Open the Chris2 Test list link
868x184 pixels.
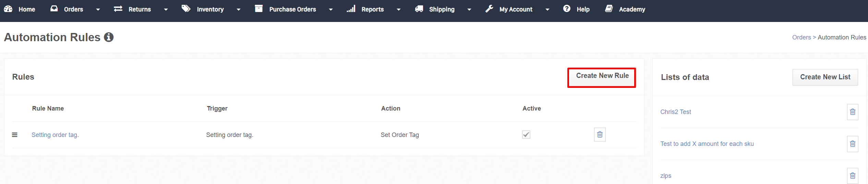(675, 112)
